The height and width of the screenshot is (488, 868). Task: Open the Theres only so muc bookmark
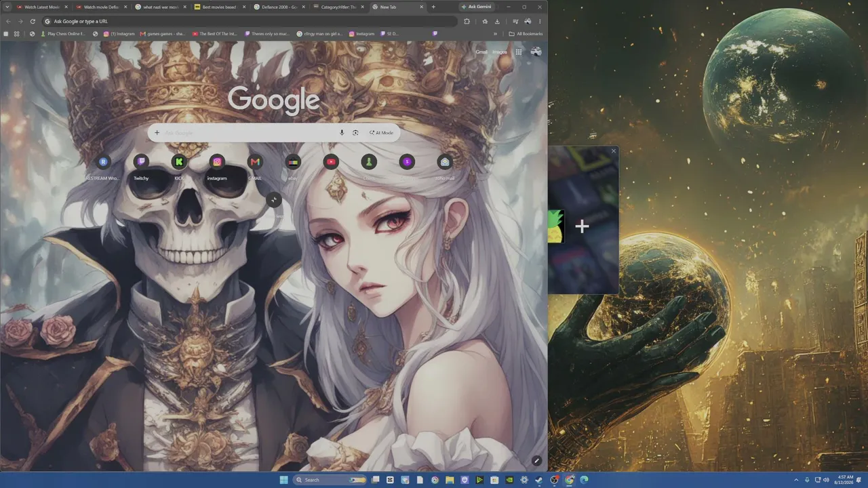click(267, 34)
